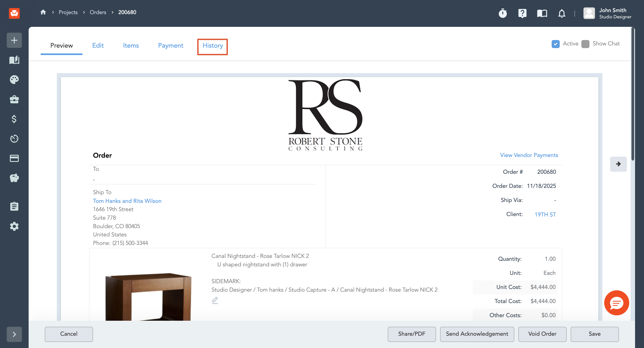The image size is (644, 348).
Task: Open the Items tab
Action: pos(131,45)
